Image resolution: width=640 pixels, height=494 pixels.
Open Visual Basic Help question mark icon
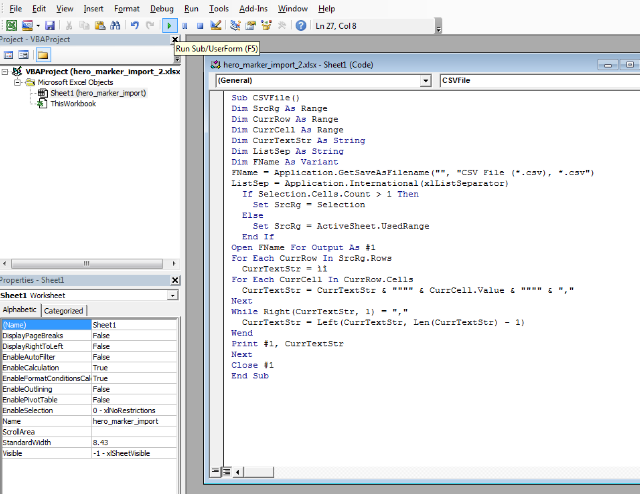click(x=300, y=24)
